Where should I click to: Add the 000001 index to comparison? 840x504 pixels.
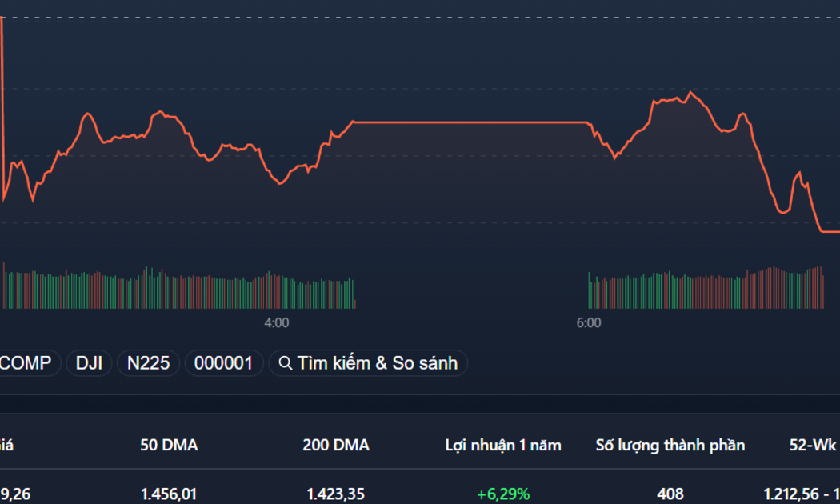click(x=223, y=363)
